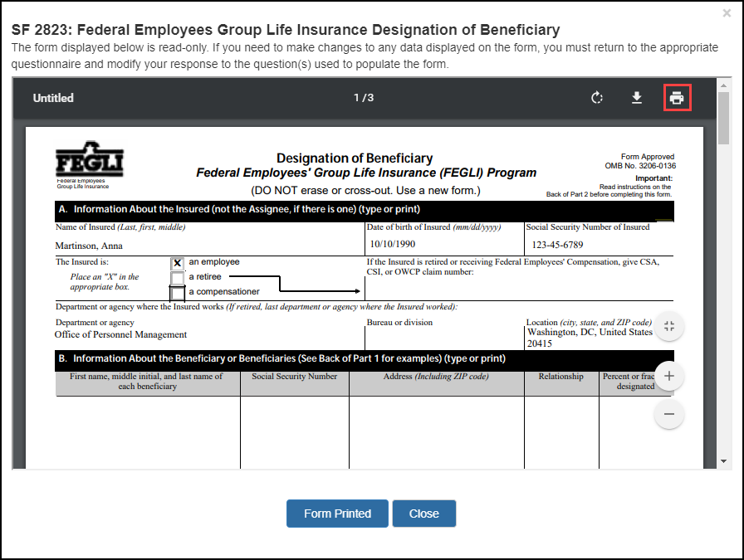This screenshot has height=560, width=744.
Task: Click the 'OMB No. 3206-0136' text
Action: tap(640, 165)
